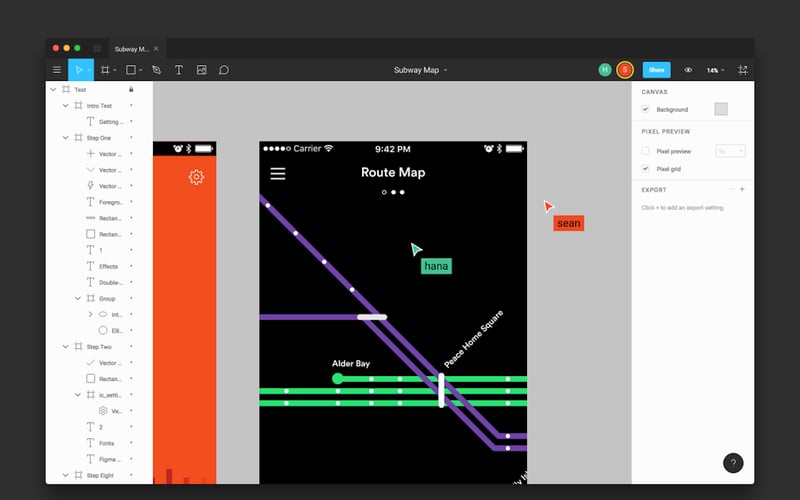This screenshot has height=500, width=800.
Task: Select the Move tool arrow
Action: pyautogui.click(x=79, y=70)
